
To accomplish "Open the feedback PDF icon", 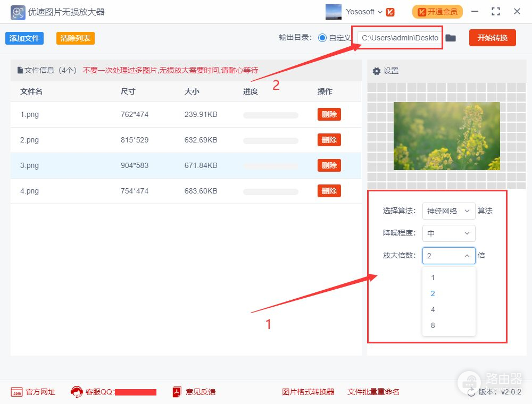I will (177, 392).
